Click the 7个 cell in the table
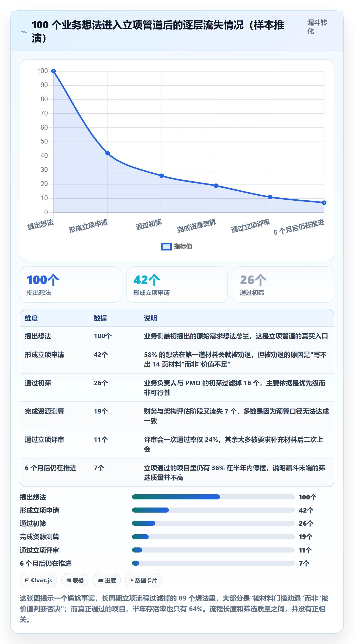Viewport: 354px width, 644px height. pyautogui.click(x=99, y=468)
